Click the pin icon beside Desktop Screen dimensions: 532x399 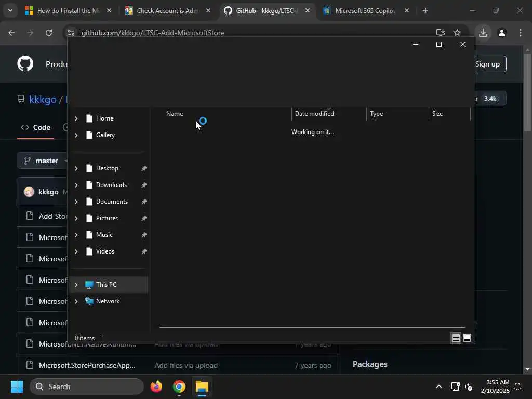pos(144,168)
